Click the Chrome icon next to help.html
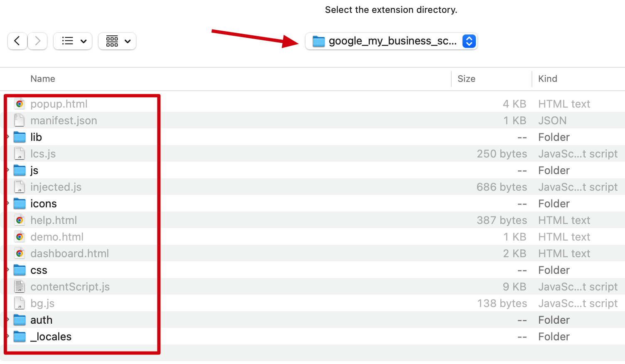625x364 pixels. click(20, 220)
